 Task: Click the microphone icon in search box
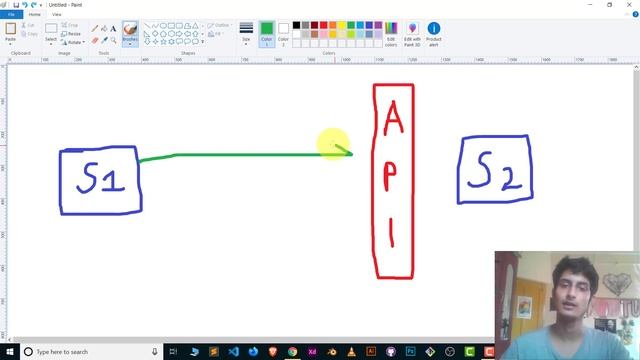[x=155, y=351]
